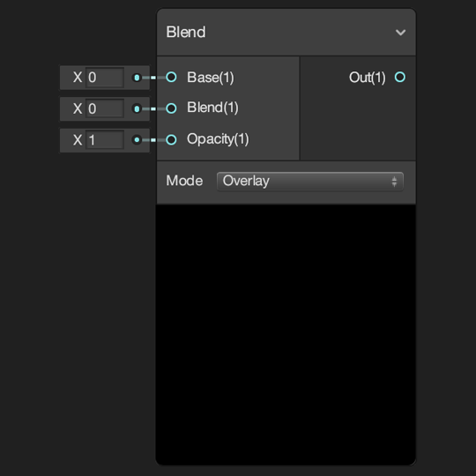Click the Opacity default value connector dot
Image resolution: width=476 pixels, height=476 pixels.
pos(137,139)
